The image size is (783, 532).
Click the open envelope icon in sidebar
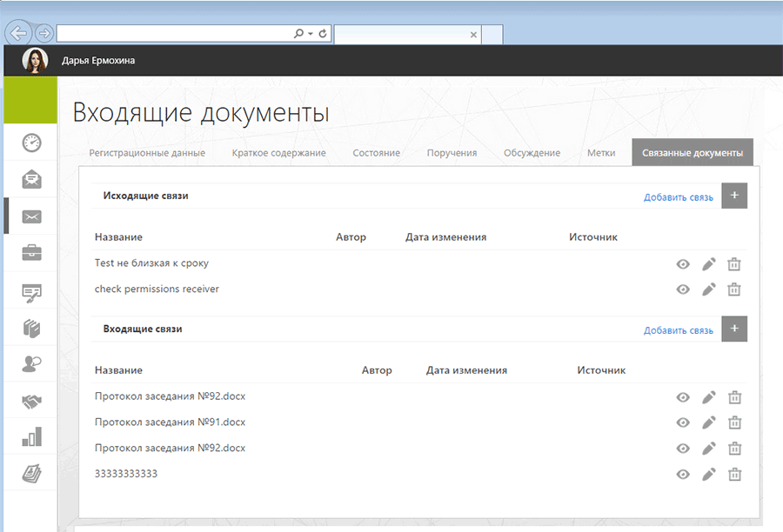pos(31,179)
